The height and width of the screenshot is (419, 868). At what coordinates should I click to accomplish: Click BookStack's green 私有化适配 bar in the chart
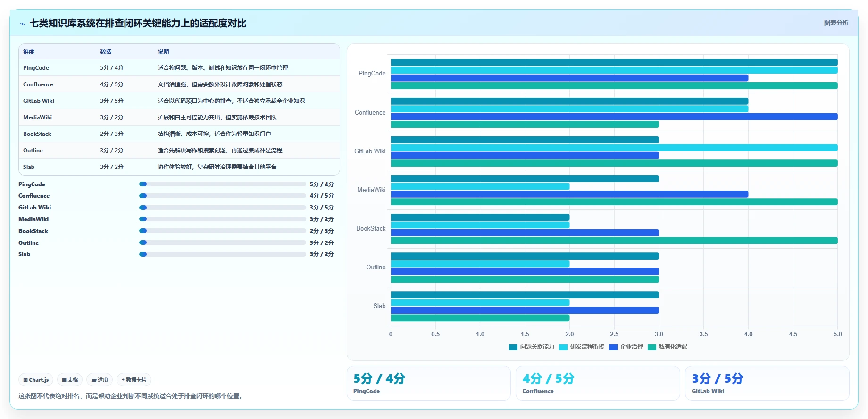(614, 241)
